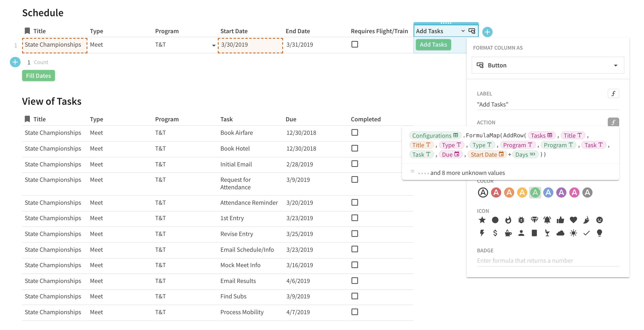
Task: Open the Button format type dropdown
Action: (x=548, y=65)
